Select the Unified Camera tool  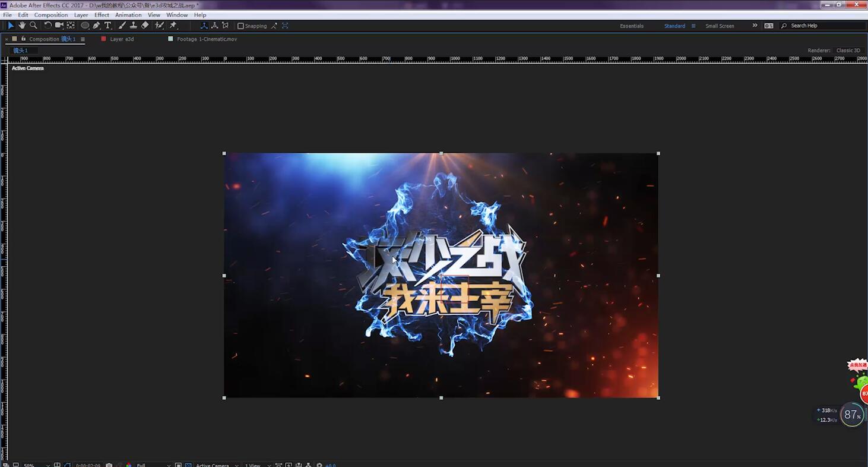pyautogui.click(x=59, y=26)
